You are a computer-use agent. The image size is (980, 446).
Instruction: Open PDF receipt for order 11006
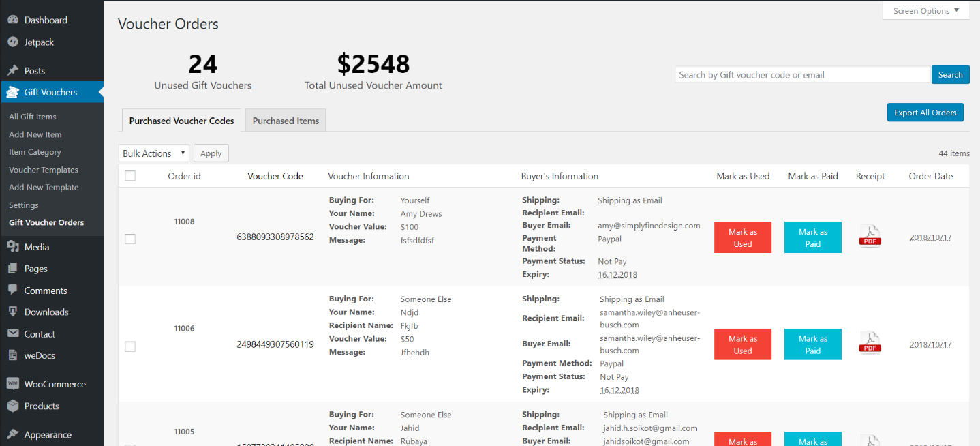[x=870, y=343]
